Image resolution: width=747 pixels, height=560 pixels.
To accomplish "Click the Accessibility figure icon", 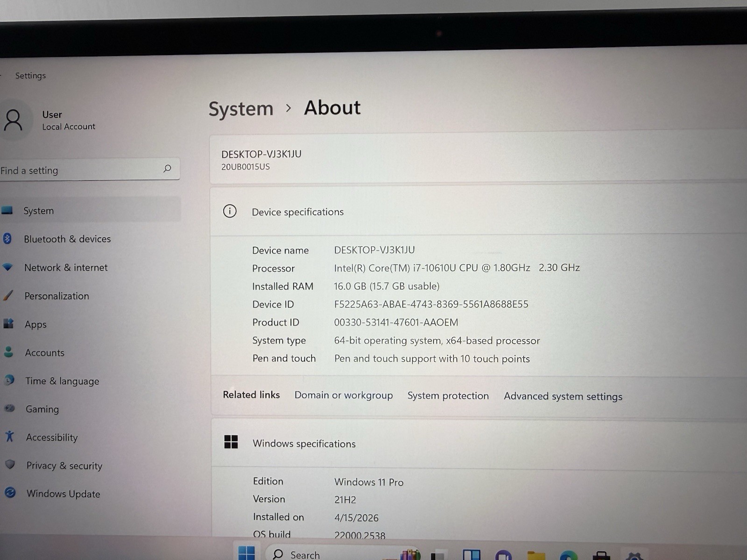I will (10, 436).
